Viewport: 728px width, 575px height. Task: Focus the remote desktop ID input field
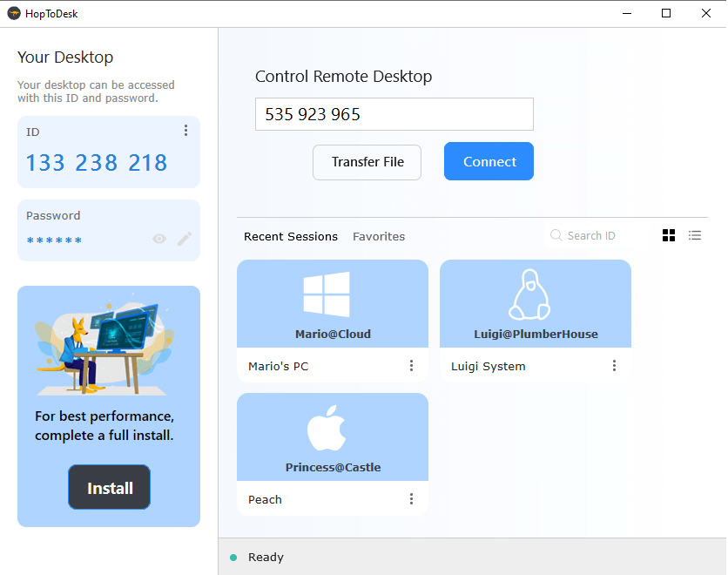[394, 114]
